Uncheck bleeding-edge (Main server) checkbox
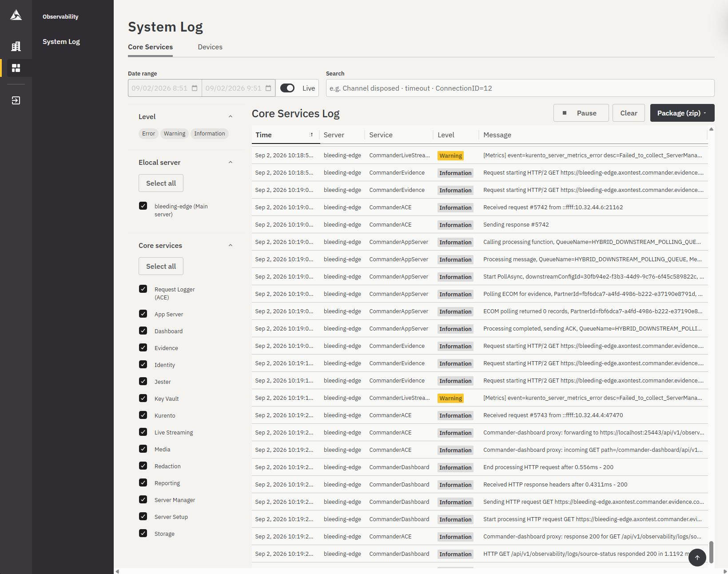The height and width of the screenshot is (574, 728). click(x=143, y=206)
